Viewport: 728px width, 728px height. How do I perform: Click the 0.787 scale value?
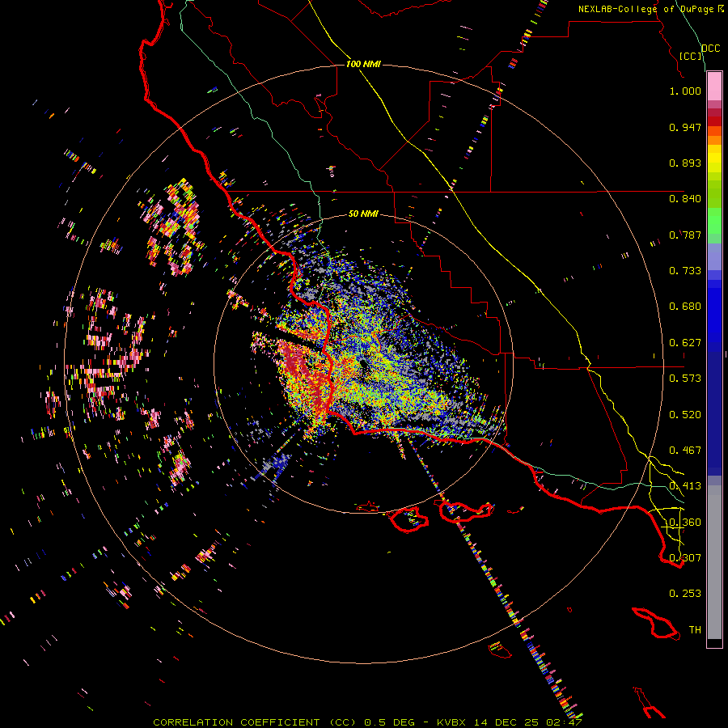[685, 235]
